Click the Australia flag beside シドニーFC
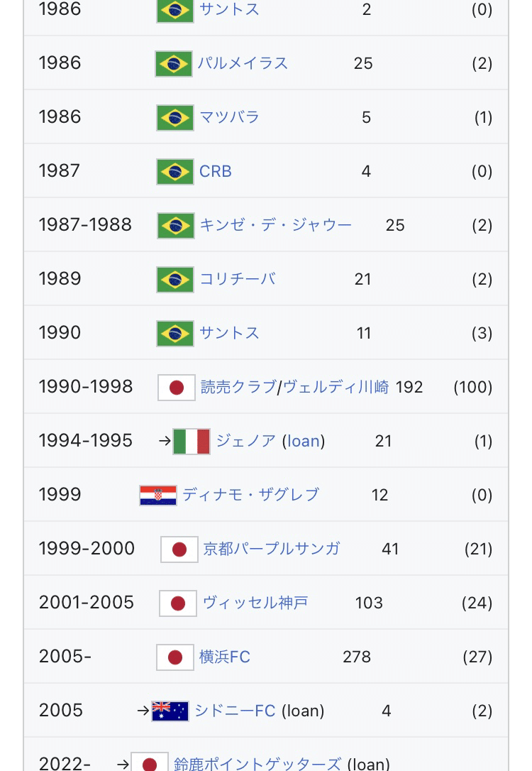This screenshot has height=771, width=532. pyautogui.click(x=170, y=711)
